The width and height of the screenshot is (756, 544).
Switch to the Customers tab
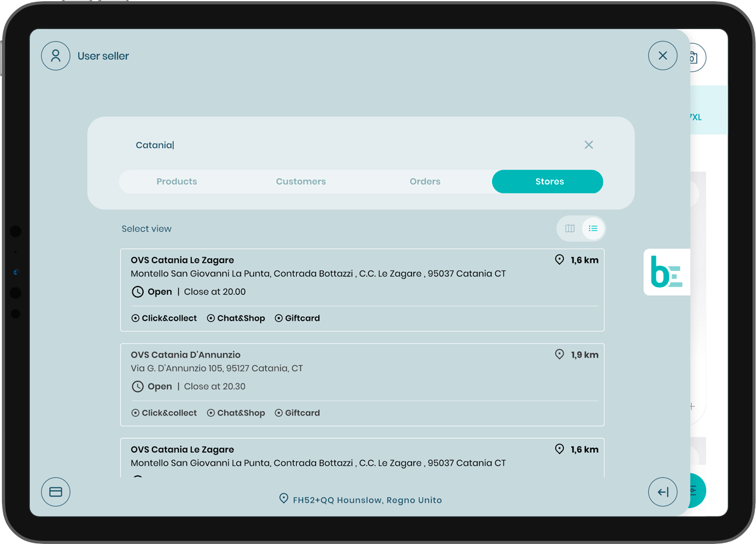pos(301,181)
